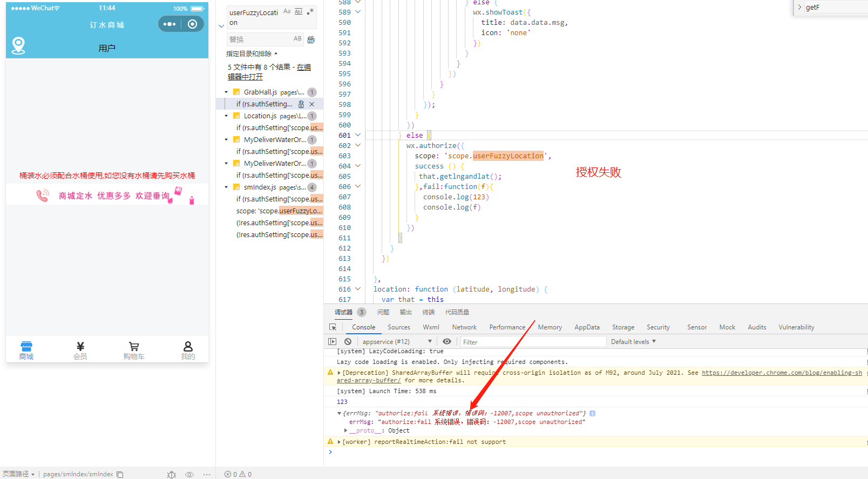Viewport: 868px width, 479px height.
Task: Toggle Preserve Case (AB) in replace field
Action: (297, 39)
